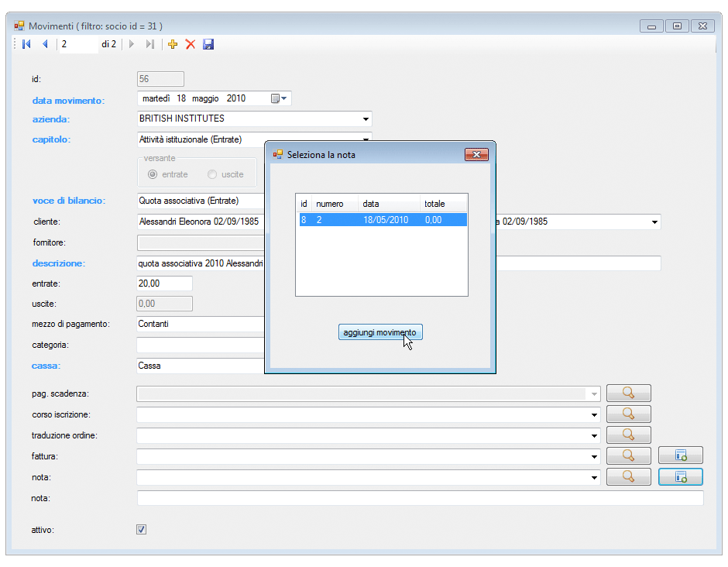Add new record with plus icon

(x=172, y=44)
